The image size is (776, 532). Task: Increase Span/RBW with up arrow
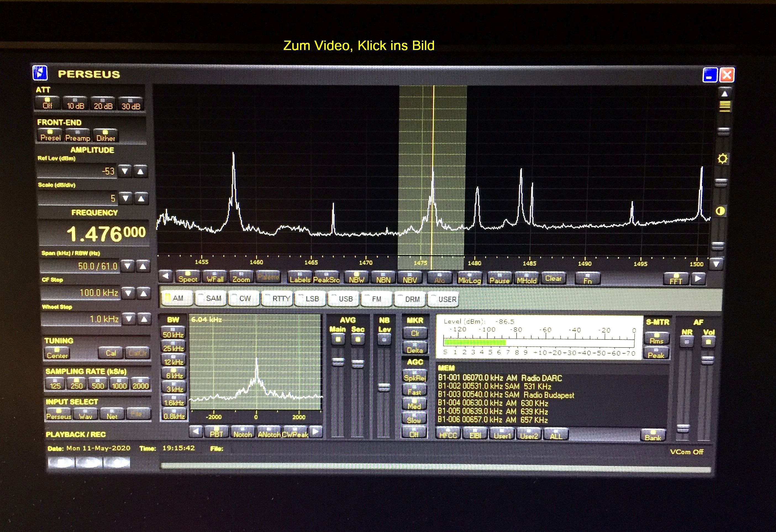(143, 266)
